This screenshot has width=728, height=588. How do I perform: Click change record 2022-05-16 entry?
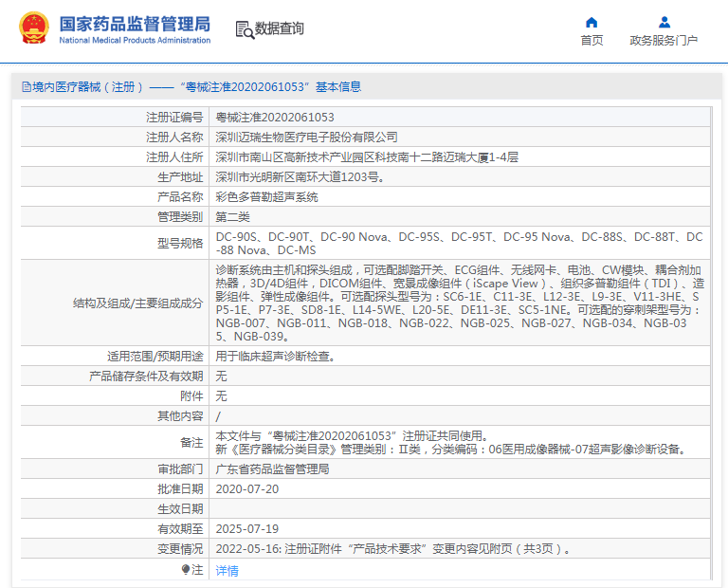tap(395, 549)
